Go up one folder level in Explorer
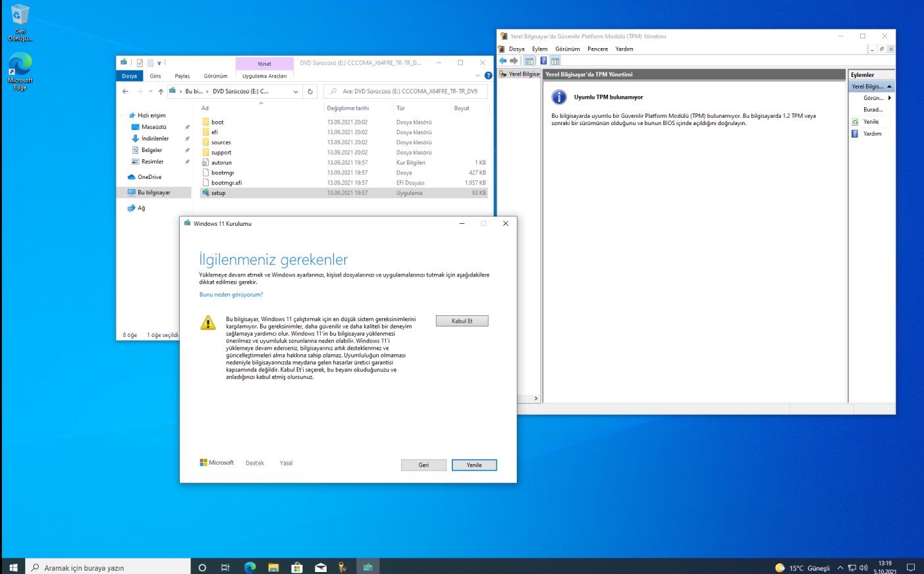 [x=161, y=91]
